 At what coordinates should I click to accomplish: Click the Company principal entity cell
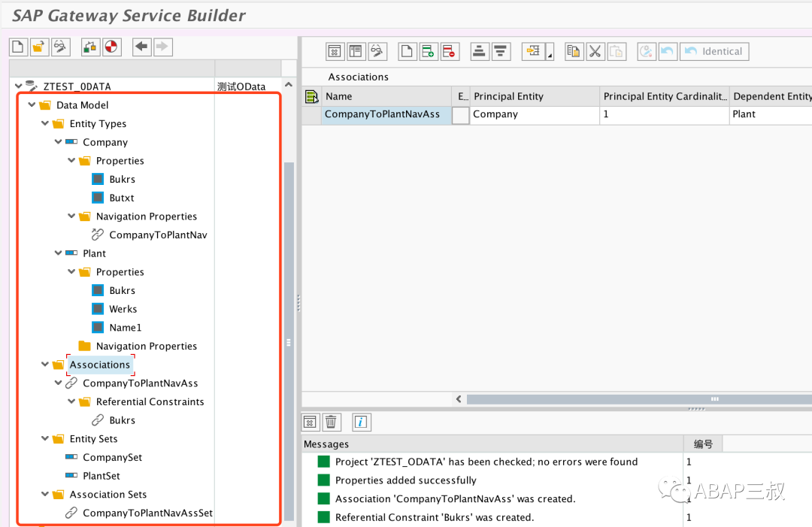[535, 115]
